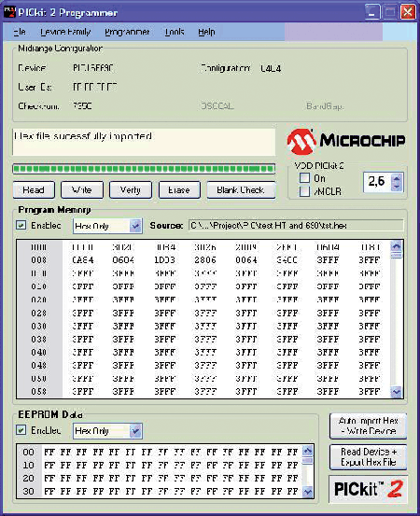
Task: Click the Device name value
Action: pyautogui.click(x=93, y=68)
